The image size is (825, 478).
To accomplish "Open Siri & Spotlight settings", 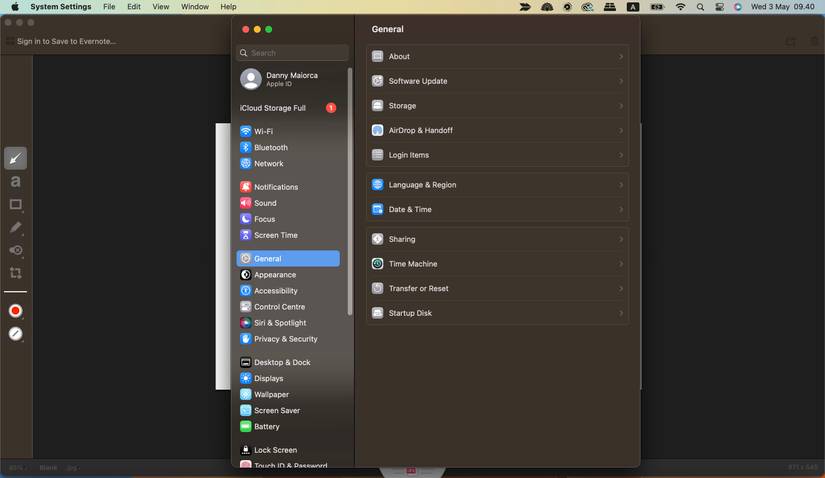I will [288, 323].
